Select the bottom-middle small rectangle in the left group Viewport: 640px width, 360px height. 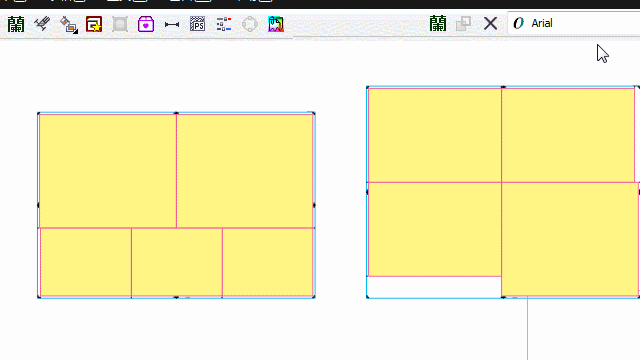click(x=177, y=262)
